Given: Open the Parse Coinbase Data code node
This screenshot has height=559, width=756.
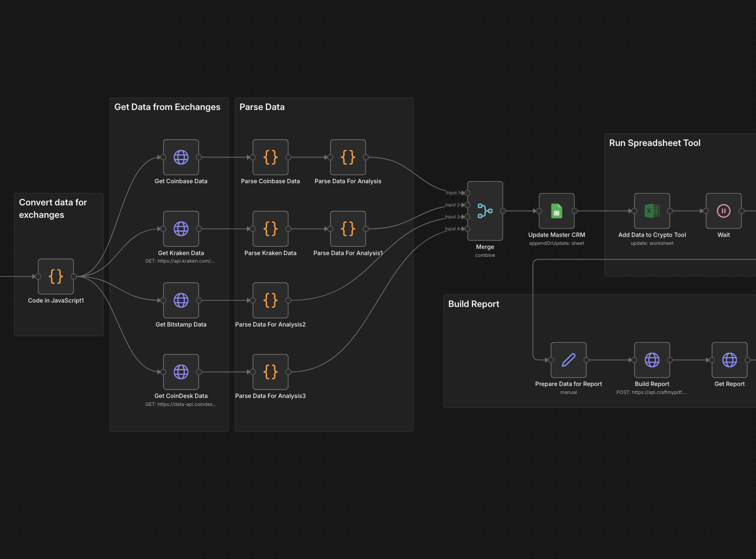Looking at the screenshot, I should (x=270, y=157).
